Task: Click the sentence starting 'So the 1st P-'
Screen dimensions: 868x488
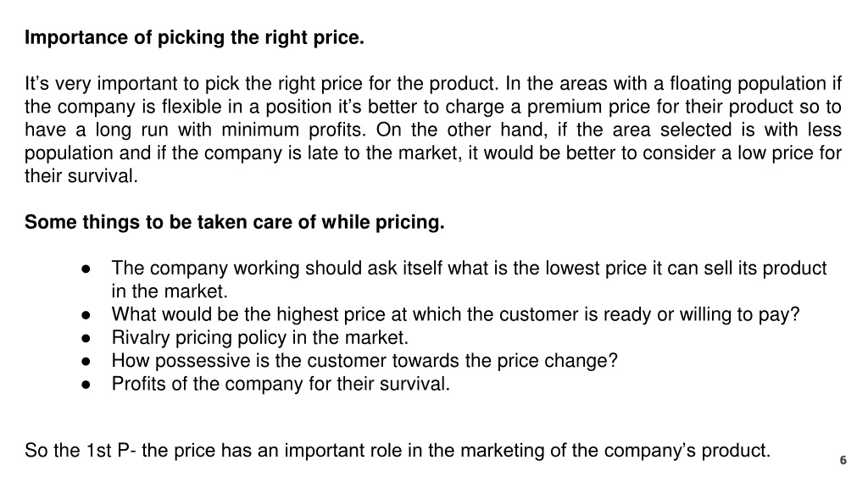Action: 398,451
